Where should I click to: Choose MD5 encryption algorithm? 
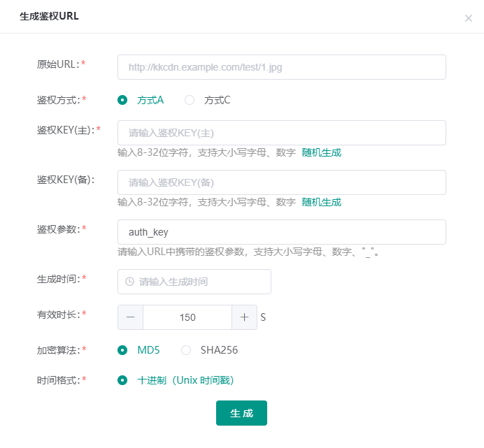click(123, 350)
